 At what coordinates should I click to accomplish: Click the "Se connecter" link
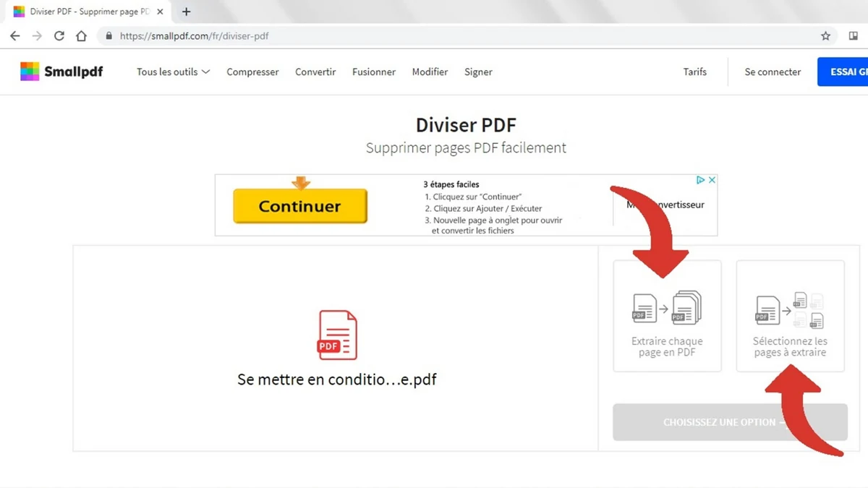tap(772, 72)
